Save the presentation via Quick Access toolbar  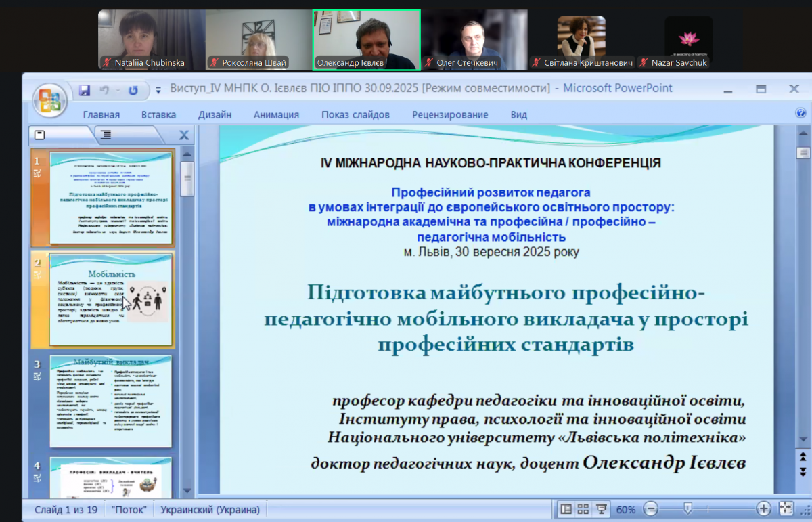pos(85,89)
